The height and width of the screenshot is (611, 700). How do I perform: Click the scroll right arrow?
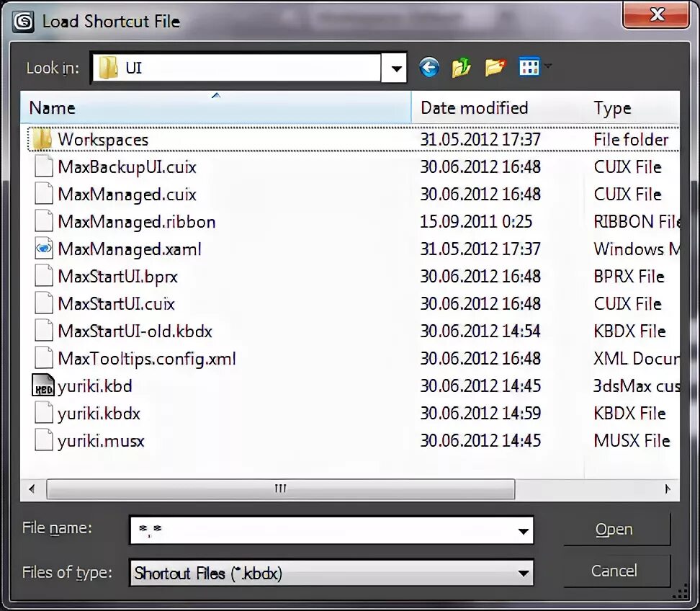(668, 489)
